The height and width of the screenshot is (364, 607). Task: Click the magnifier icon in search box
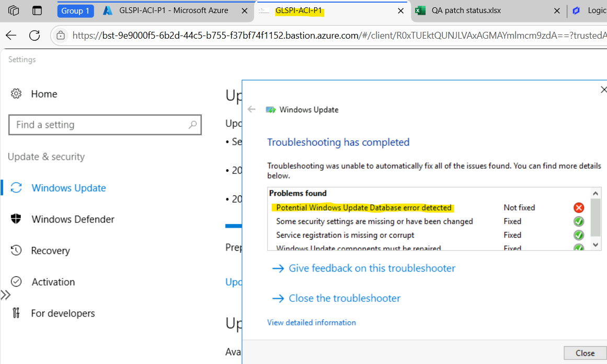point(192,125)
